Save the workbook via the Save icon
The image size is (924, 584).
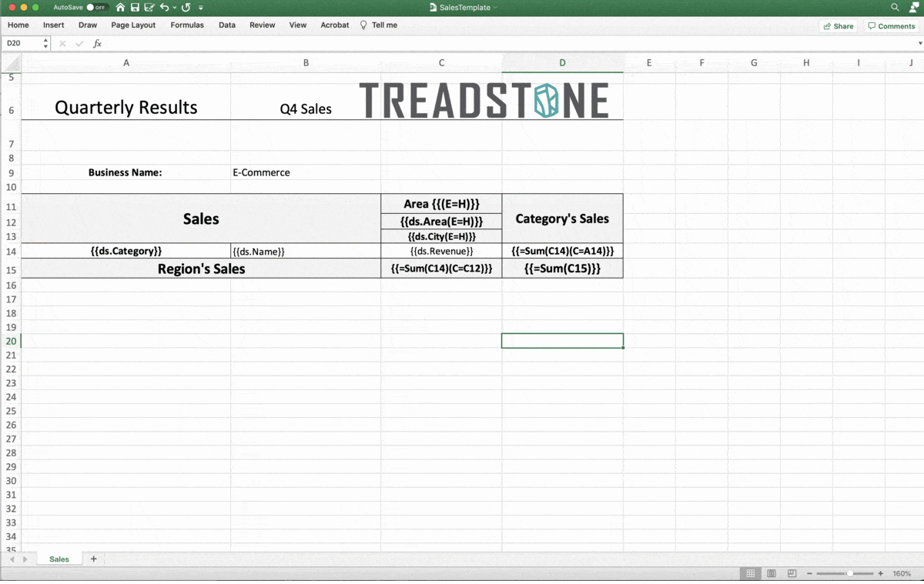click(x=135, y=7)
